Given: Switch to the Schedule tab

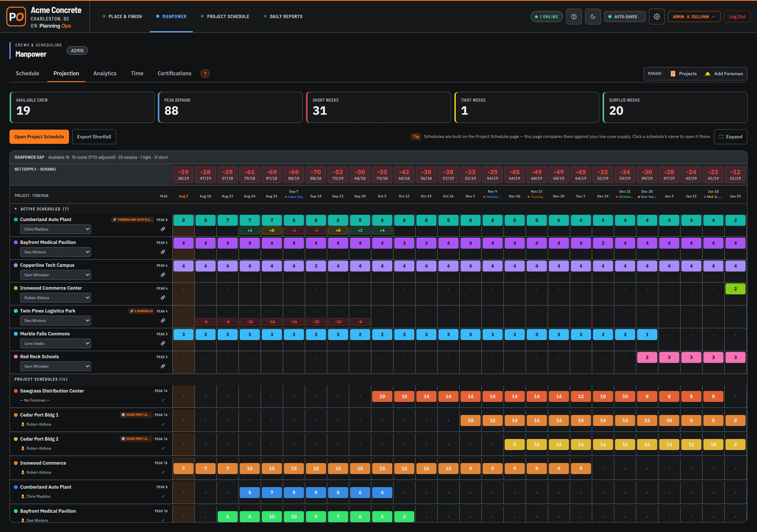Looking at the screenshot, I should [27, 73].
